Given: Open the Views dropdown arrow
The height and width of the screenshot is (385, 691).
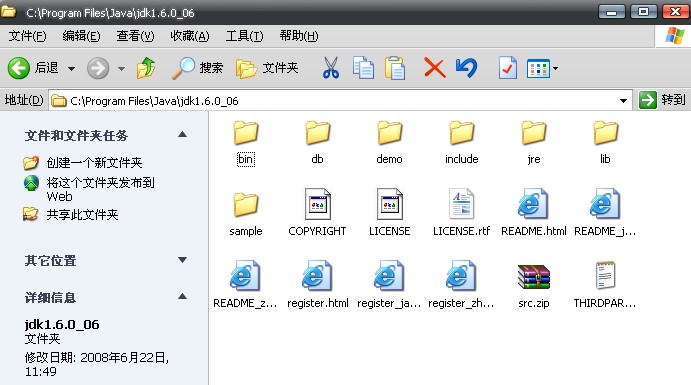Looking at the screenshot, I should point(555,68).
